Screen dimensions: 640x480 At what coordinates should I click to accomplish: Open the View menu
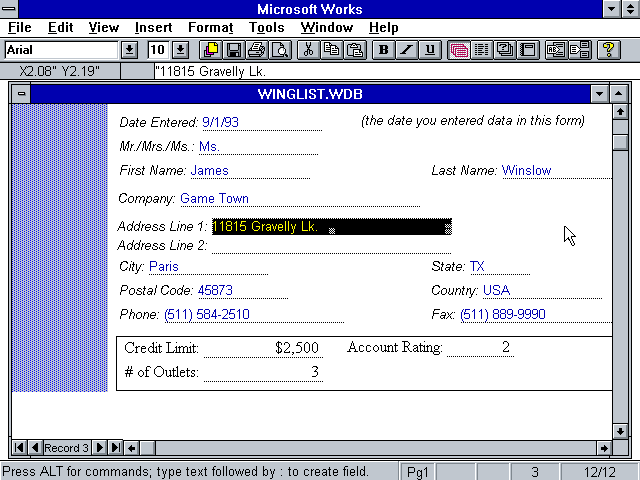click(x=104, y=27)
